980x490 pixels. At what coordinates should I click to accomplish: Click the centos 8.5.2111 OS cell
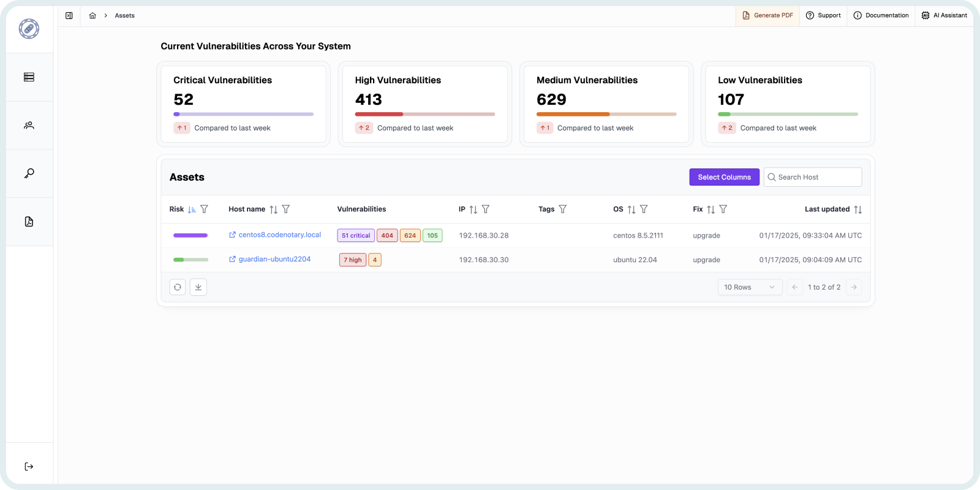pyautogui.click(x=638, y=235)
